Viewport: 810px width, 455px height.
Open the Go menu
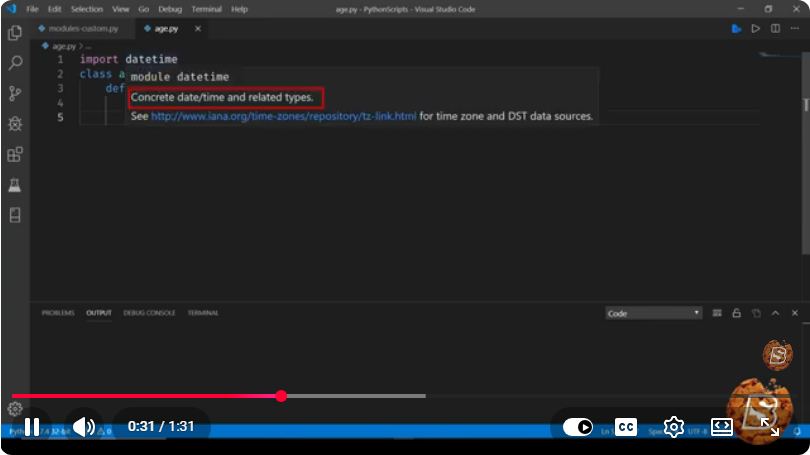tap(144, 9)
